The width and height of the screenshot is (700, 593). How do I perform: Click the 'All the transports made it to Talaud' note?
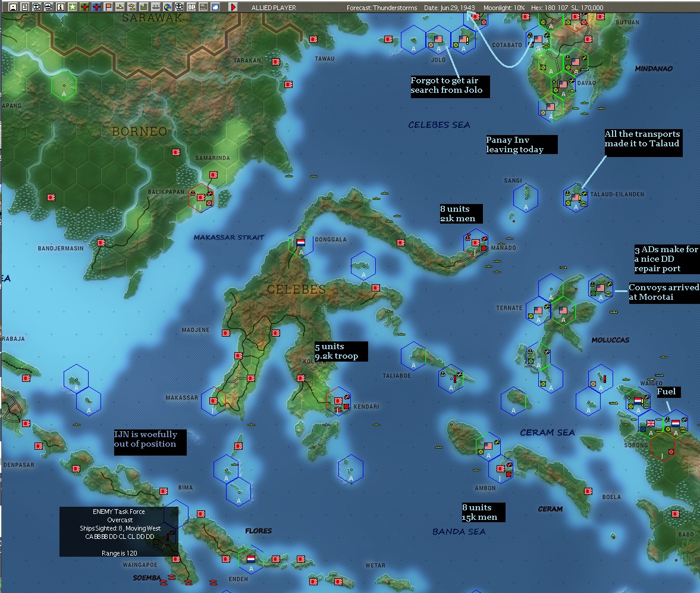(644, 143)
